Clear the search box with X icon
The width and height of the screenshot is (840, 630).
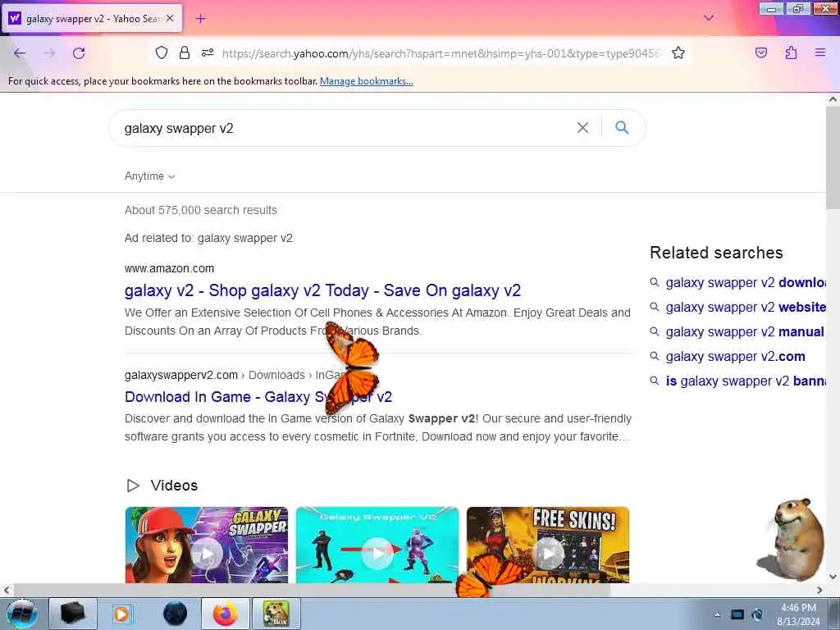click(582, 127)
